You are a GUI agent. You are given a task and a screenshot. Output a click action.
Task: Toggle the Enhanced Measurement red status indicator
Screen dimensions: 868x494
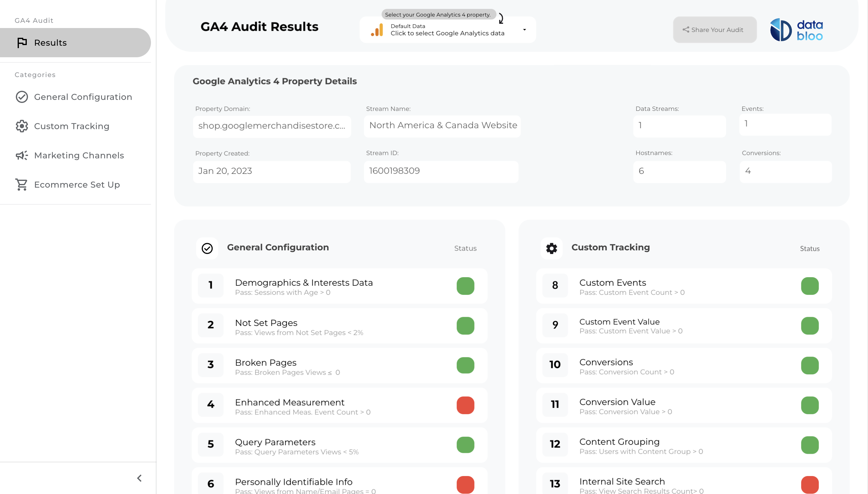click(466, 405)
